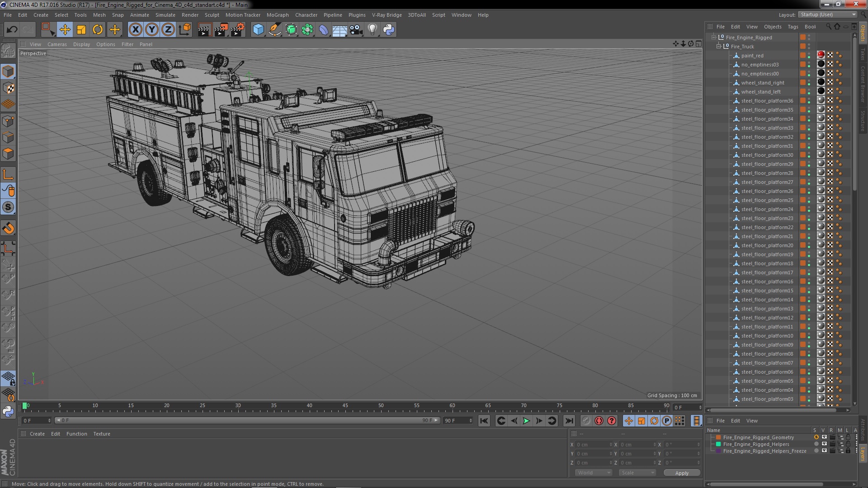
Task: Click the Y size input field
Action: click(x=637, y=454)
